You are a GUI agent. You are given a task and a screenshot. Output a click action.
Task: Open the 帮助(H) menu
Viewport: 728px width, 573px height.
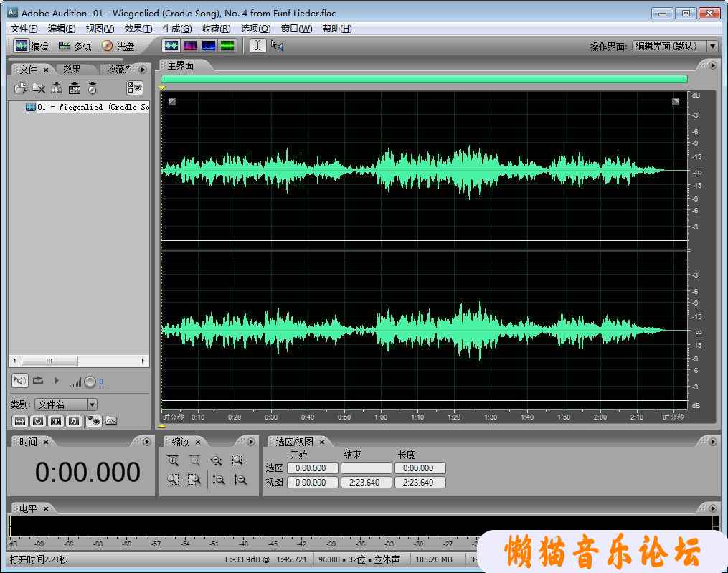[337, 29]
